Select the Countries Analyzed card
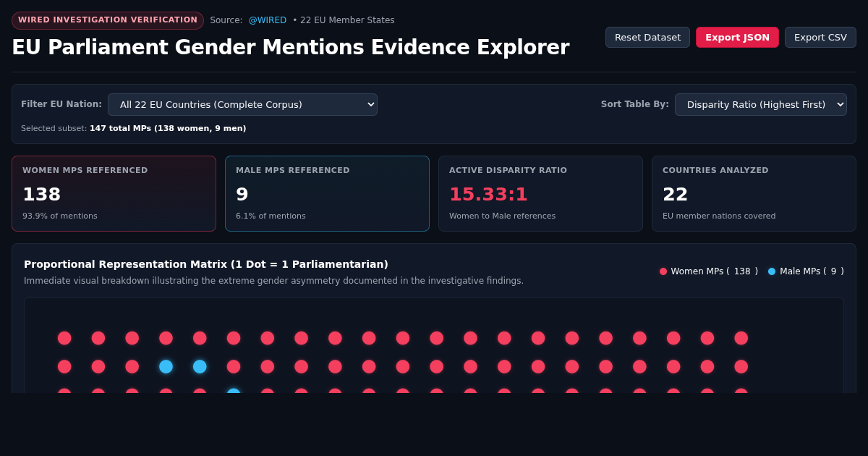The width and height of the screenshot is (868, 456). pos(754,193)
